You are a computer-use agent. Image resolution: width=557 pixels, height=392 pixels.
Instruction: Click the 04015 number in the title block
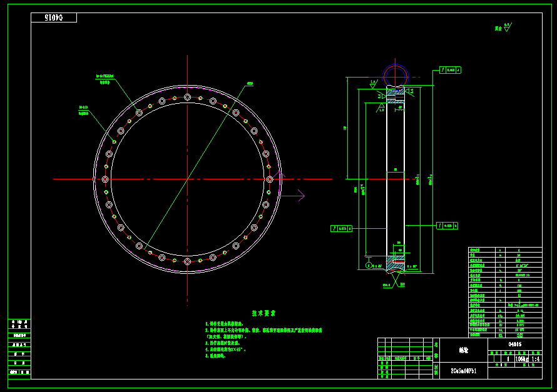(514, 344)
